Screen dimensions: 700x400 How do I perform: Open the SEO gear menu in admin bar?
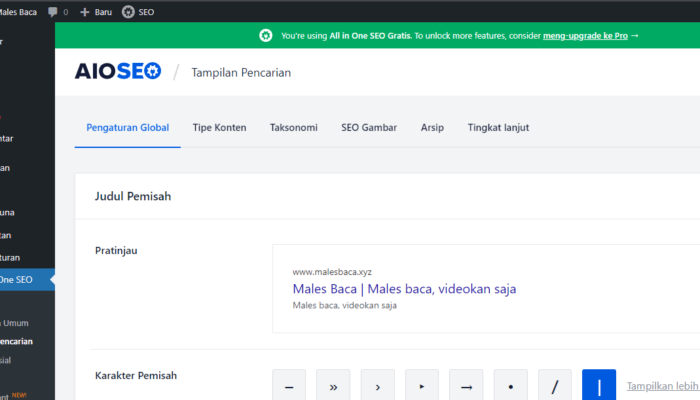pos(138,12)
